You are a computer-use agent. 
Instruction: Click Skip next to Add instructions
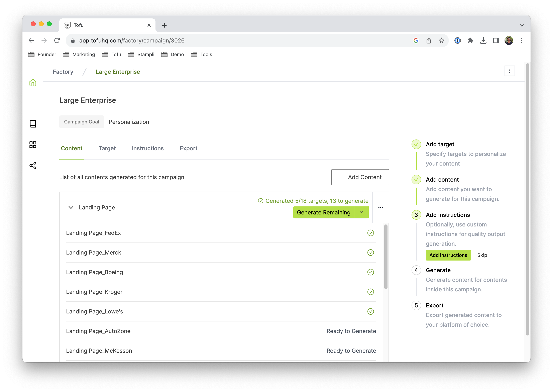point(482,255)
